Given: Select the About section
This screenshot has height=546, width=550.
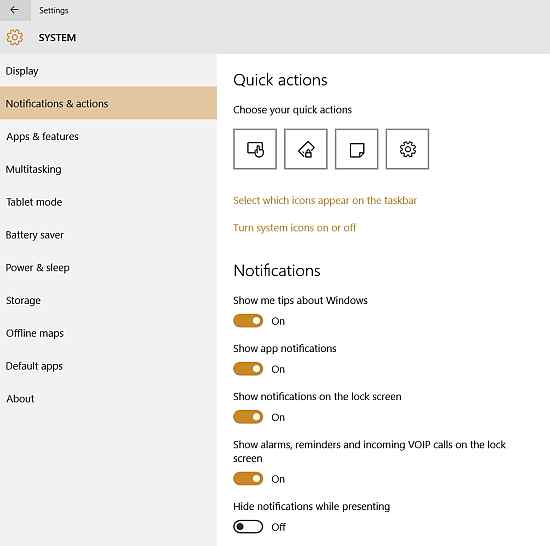Looking at the screenshot, I should click(108, 399).
